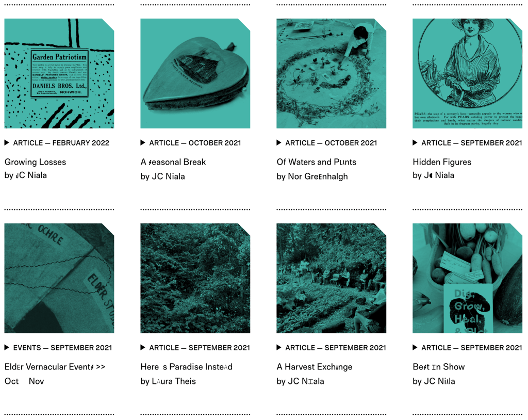Click triangle marker beside Events September 2021
Image resolution: width=528 pixels, height=420 pixels.
[x=7, y=347]
